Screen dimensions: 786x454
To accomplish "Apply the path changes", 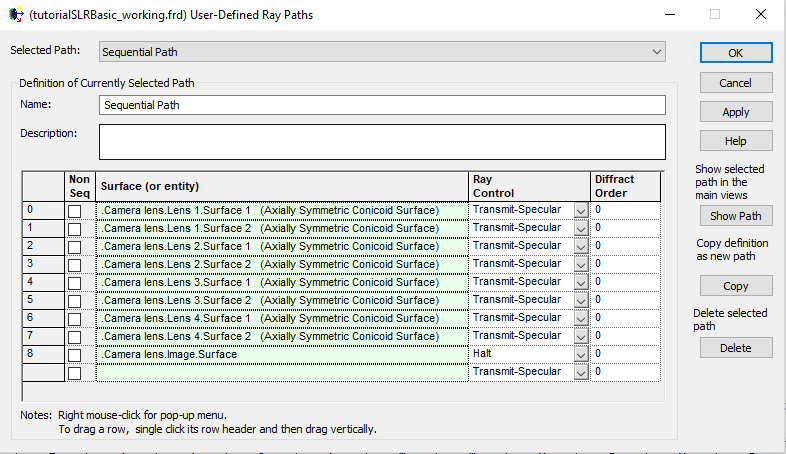I will click(x=735, y=112).
